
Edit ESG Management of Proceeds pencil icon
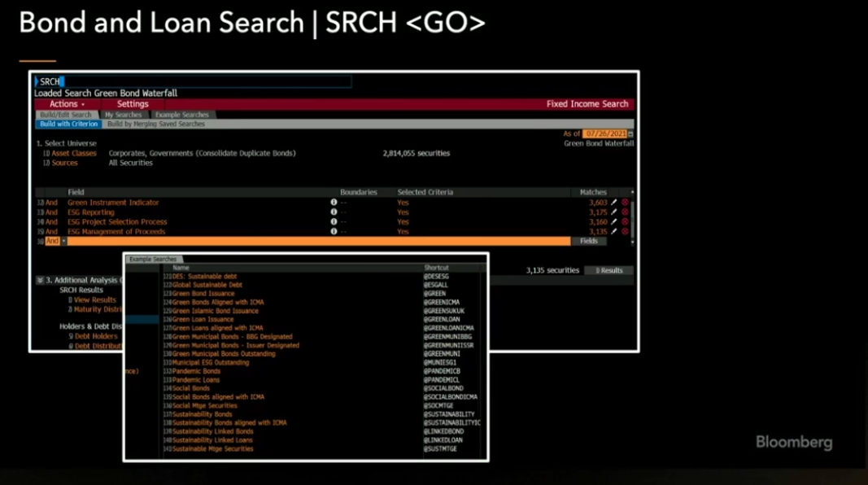[614, 231]
